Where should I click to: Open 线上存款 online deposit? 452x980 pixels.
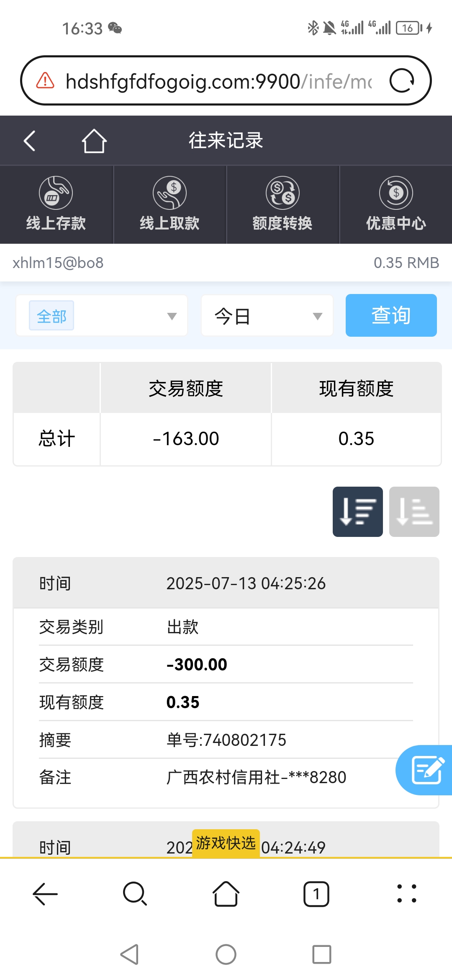56,204
